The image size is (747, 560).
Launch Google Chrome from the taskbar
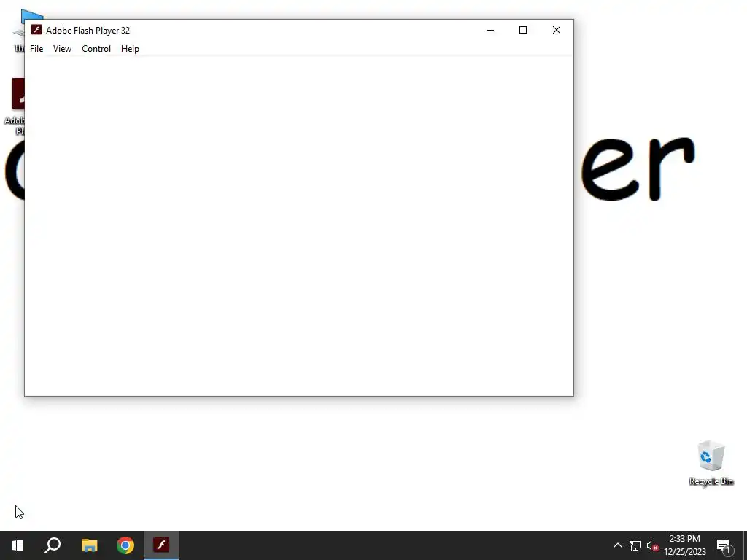coord(125,545)
